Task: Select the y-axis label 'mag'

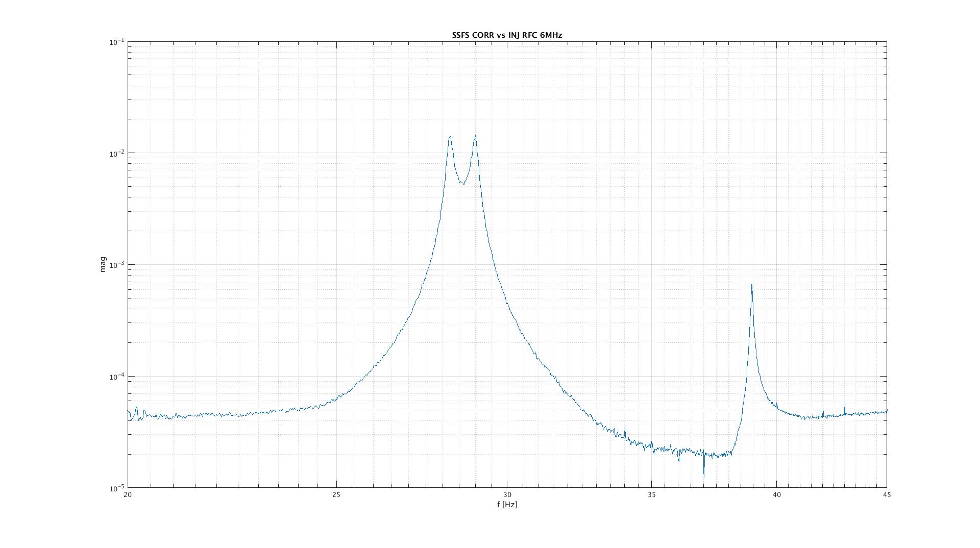Action: (103, 264)
